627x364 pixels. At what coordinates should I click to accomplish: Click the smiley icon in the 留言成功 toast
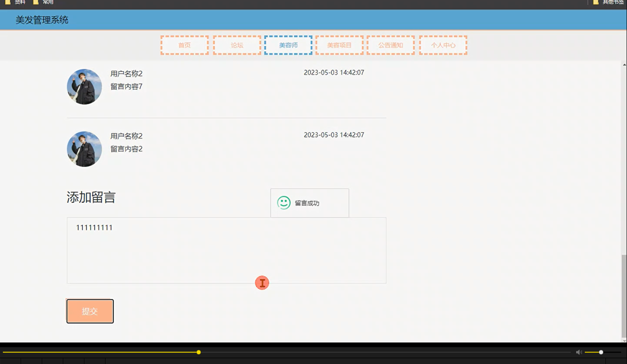pyautogui.click(x=284, y=203)
